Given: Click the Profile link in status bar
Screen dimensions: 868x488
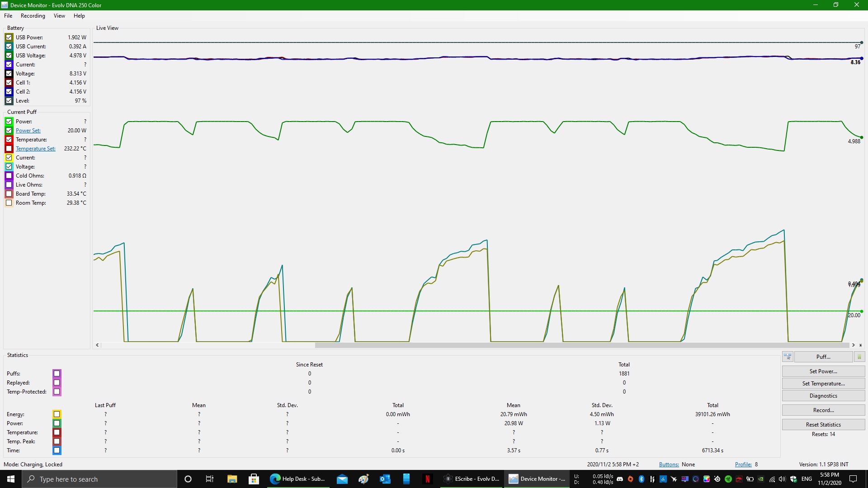Looking at the screenshot, I should pyautogui.click(x=743, y=465).
